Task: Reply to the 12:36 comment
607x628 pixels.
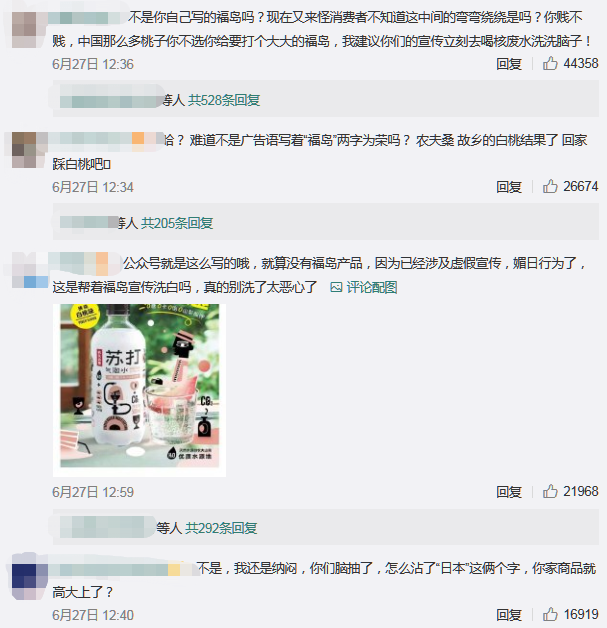Action: 509,64
